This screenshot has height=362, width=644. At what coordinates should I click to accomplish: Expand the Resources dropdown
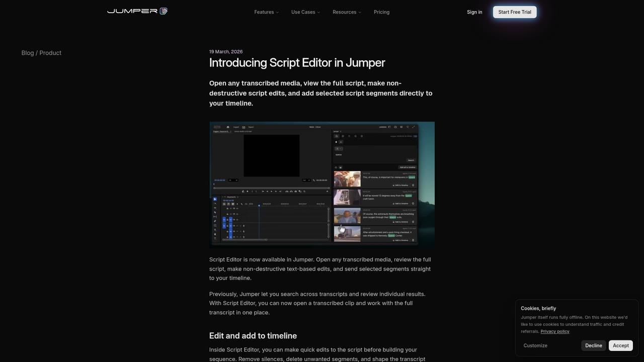(347, 12)
